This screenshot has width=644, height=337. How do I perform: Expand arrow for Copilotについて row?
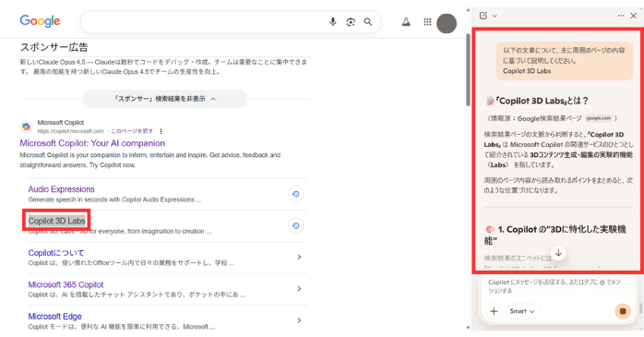click(x=299, y=257)
